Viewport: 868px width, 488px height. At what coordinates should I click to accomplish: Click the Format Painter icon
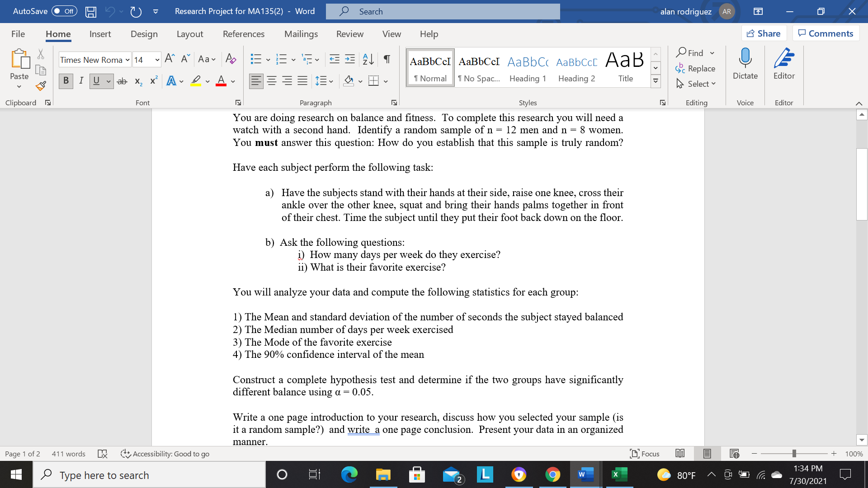(x=40, y=85)
